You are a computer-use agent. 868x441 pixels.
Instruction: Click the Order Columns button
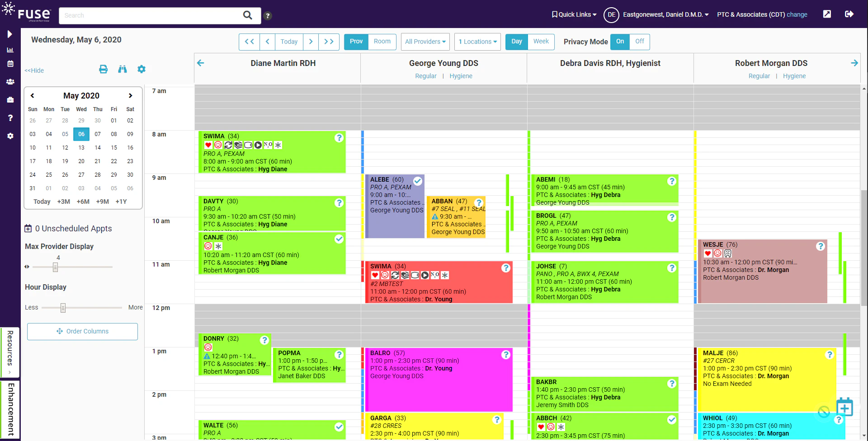(82, 331)
